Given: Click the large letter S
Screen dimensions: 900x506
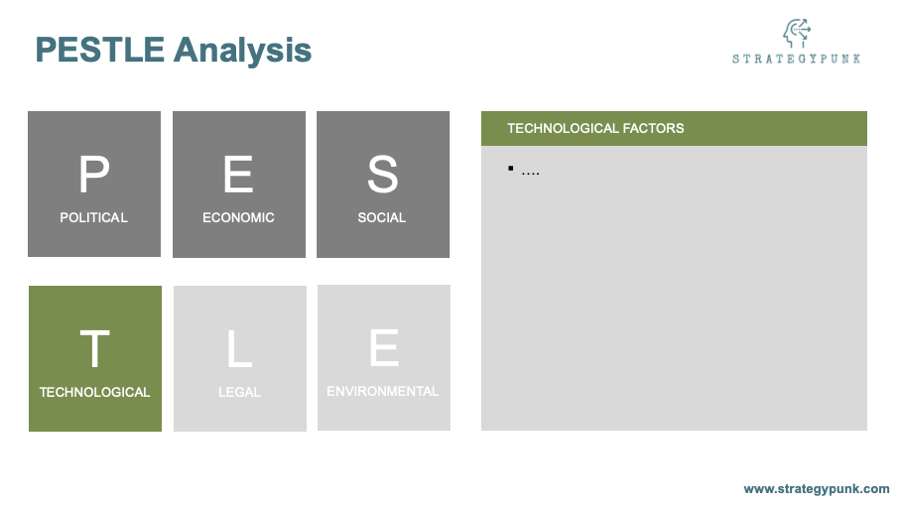Looking at the screenshot, I should pyautogui.click(x=383, y=174).
